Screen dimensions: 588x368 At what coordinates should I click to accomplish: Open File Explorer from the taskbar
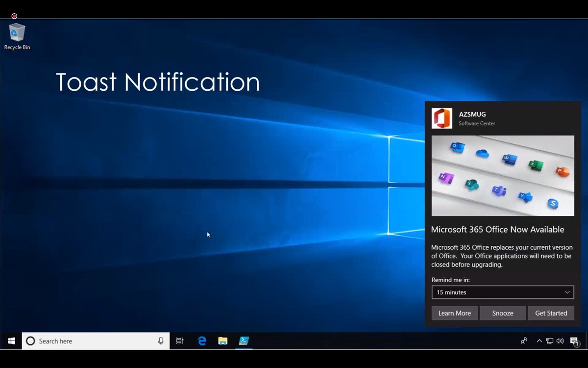[x=223, y=341]
